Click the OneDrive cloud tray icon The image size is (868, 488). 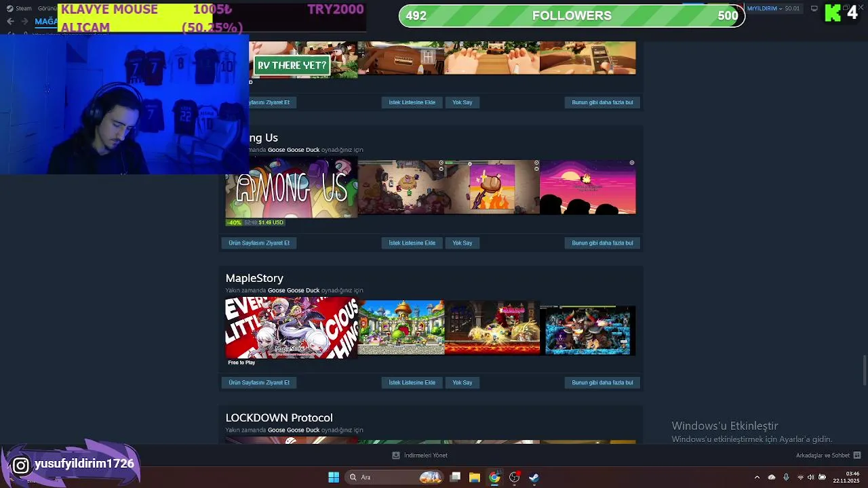tap(772, 477)
